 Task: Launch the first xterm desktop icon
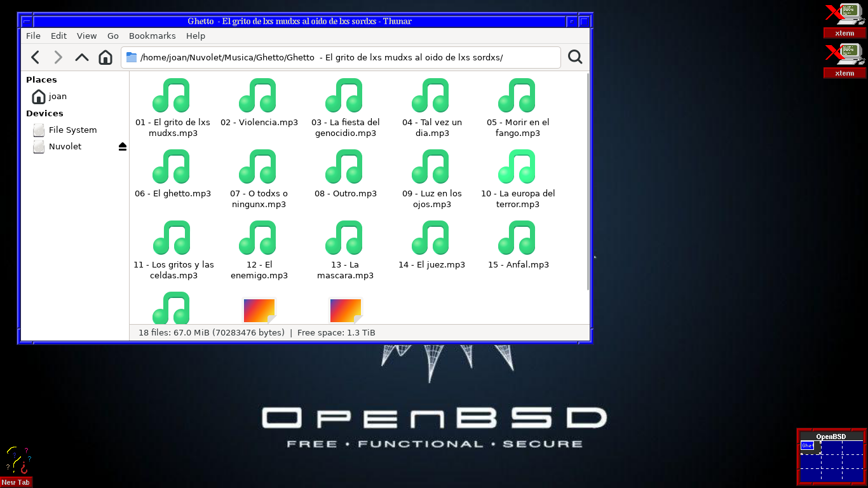tap(844, 20)
